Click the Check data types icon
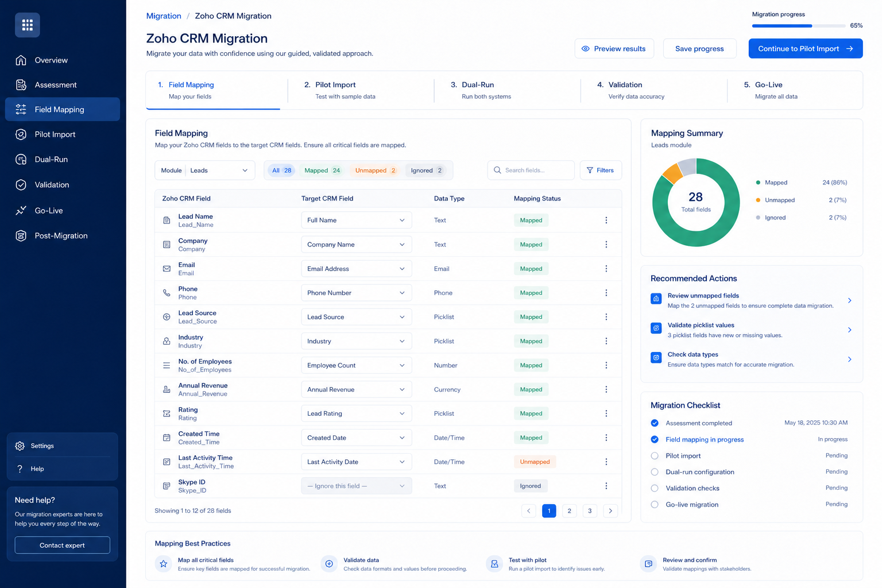The width and height of the screenshot is (882, 588). 656,358
